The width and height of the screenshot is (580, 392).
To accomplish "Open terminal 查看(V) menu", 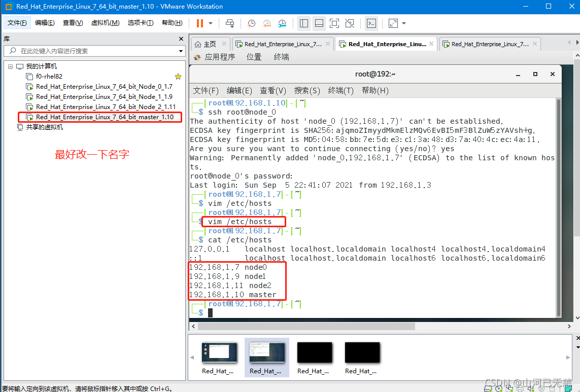I will click(x=273, y=91).
